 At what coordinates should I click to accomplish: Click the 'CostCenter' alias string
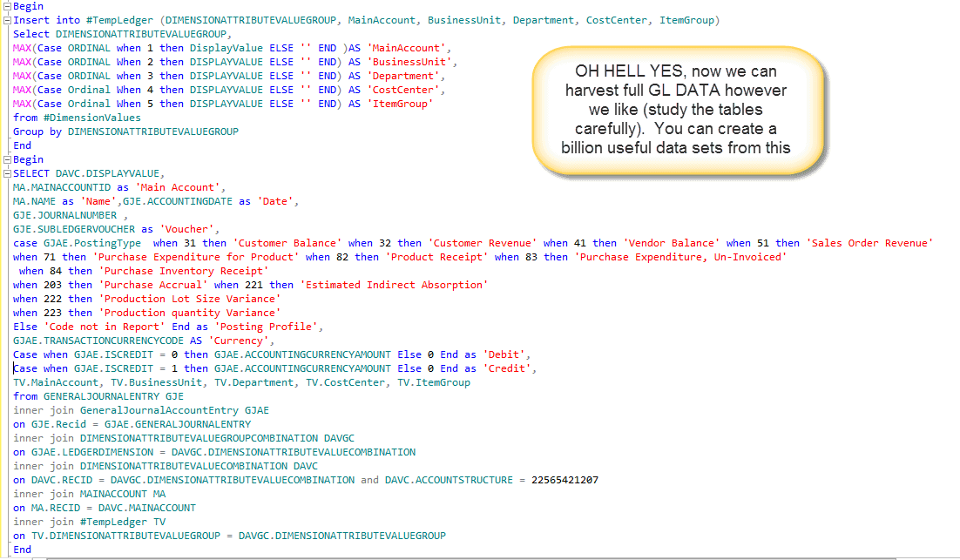pyautogui.click(x=403, y=90)
